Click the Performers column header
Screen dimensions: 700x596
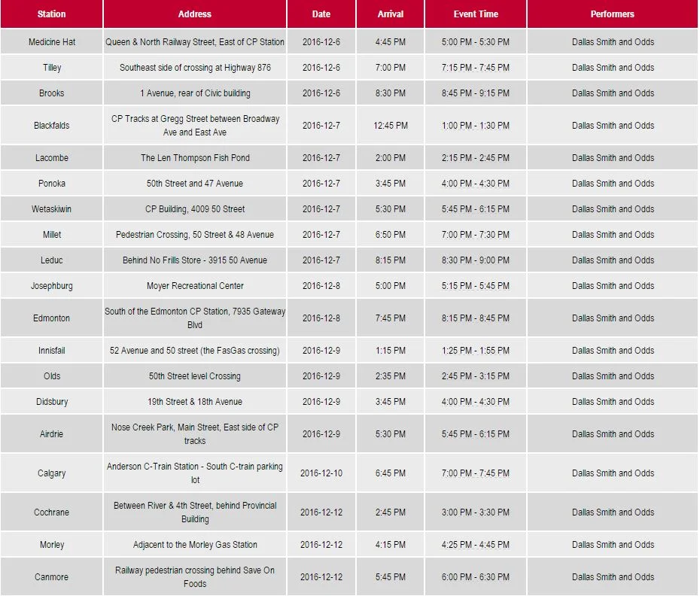[x=613, y=14]
